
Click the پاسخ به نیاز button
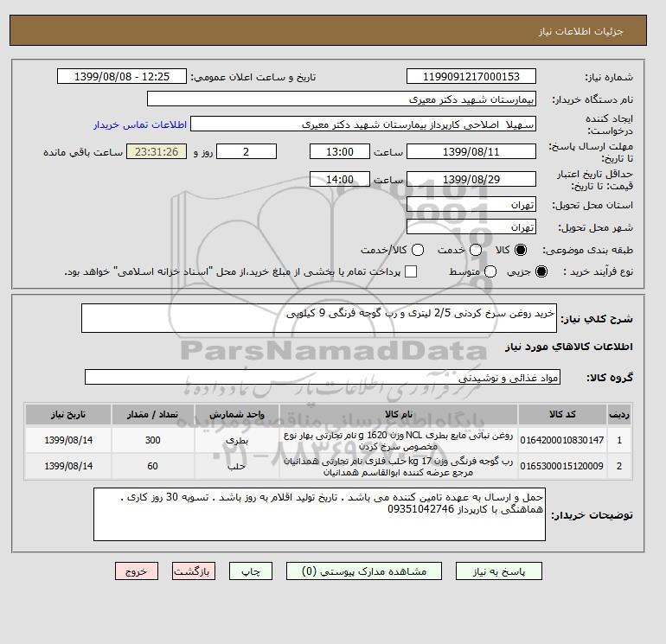pos(499,571)
